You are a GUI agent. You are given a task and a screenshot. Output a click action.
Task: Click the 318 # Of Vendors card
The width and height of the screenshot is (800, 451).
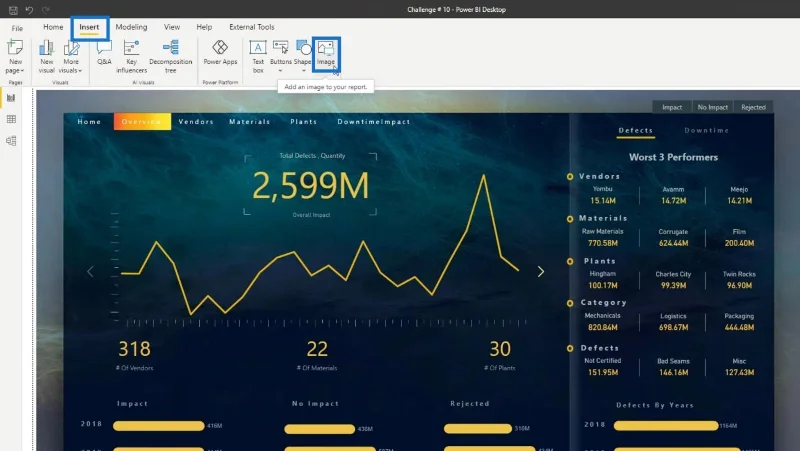tap(134, 355)
